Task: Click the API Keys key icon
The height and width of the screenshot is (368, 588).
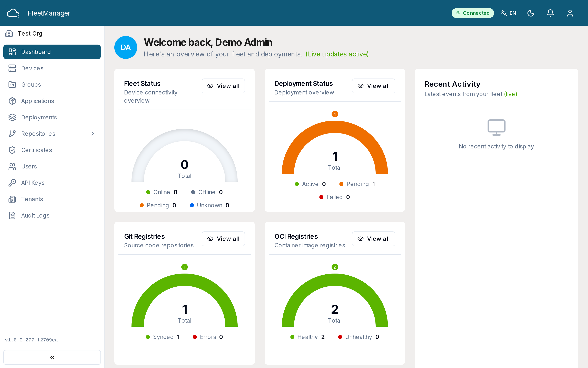Action: coord(12,183)
